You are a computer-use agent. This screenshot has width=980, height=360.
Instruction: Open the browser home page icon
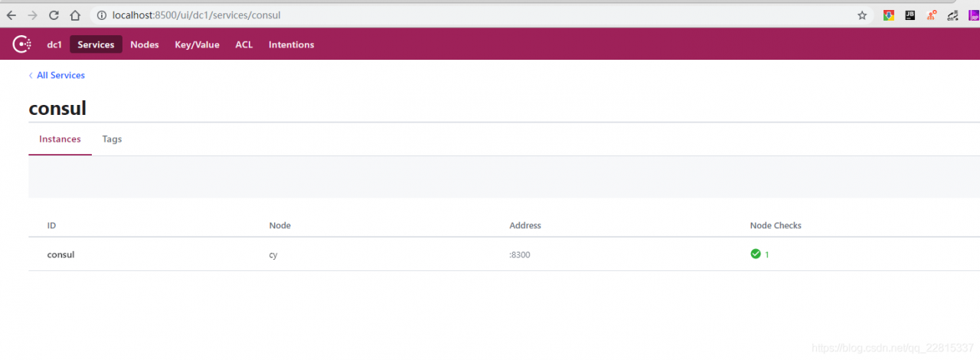pos(75,15)
